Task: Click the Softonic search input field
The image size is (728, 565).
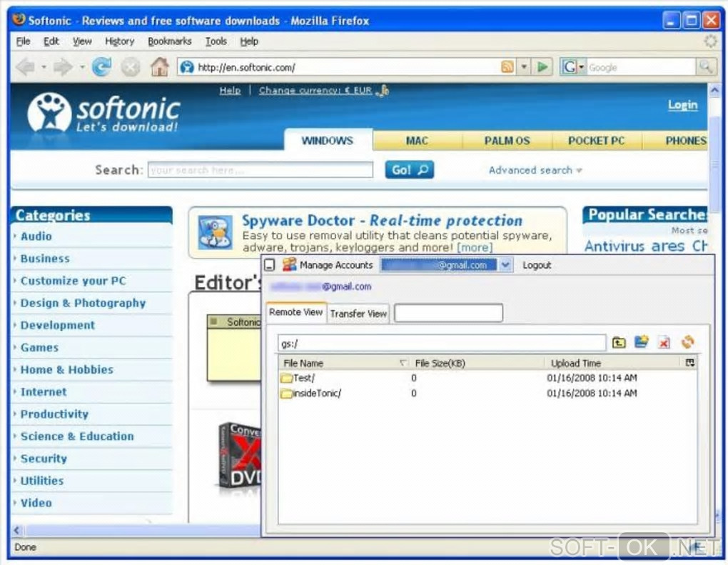Action: pos(260,170)
